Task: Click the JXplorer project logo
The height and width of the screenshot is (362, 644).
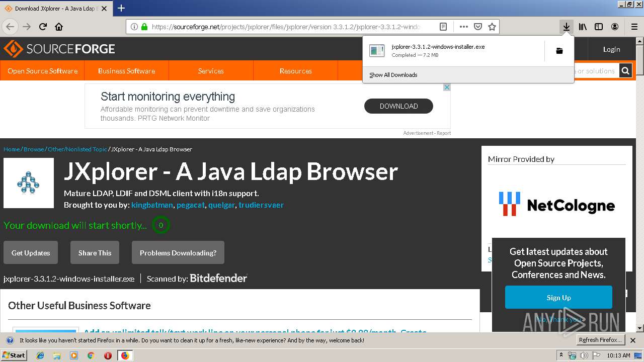Action: (x=29, y=183)
